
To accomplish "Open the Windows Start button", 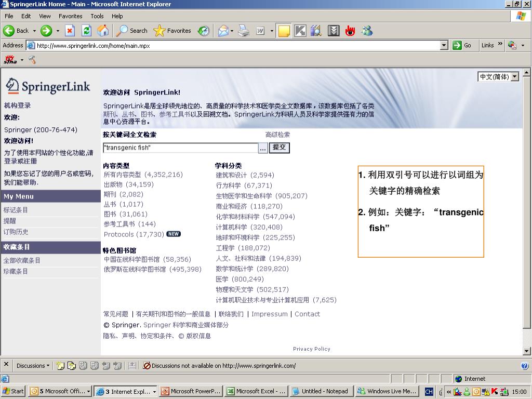I will coord(13,391).
